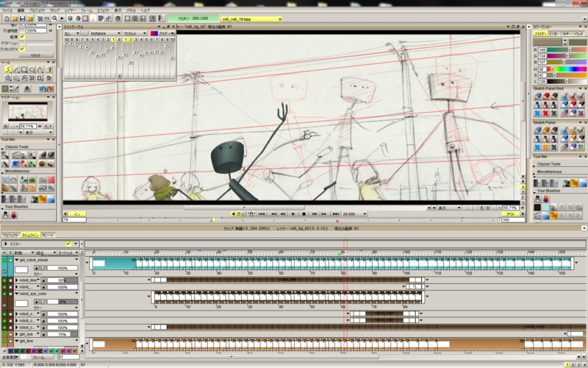This screenshot has width=588, height=368.
Task: Open the なし dropdown in light table
Action: [72, 33]
